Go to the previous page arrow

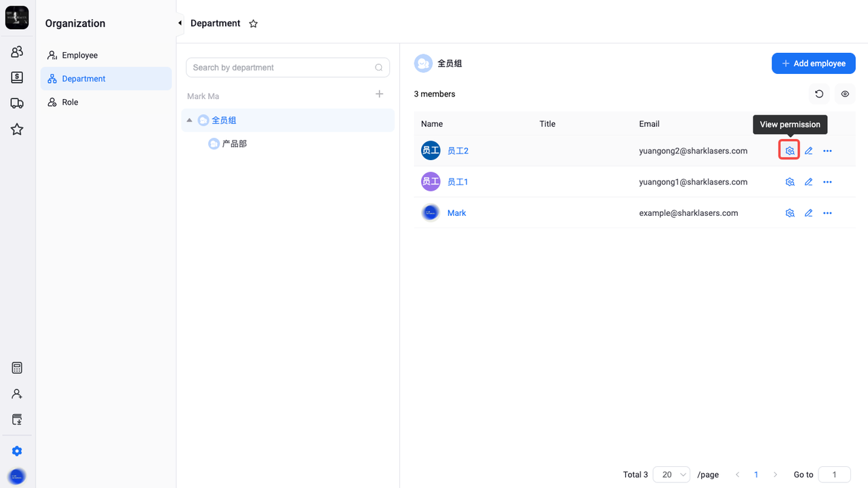(738, 475)
